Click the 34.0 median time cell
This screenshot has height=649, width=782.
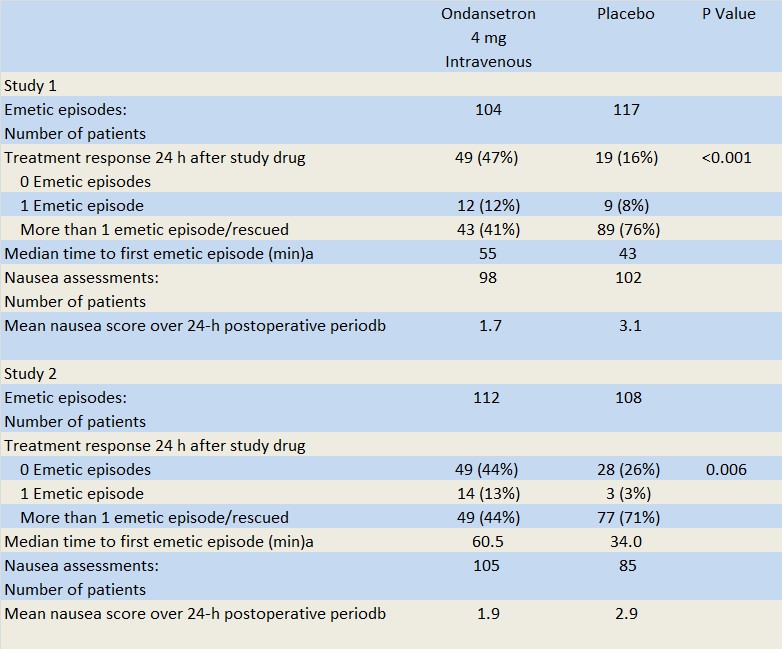[x=627, y=542]
